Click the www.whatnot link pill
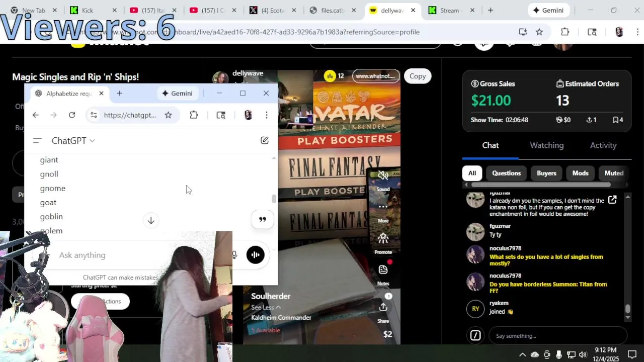Image resolution: width=644 pixels, height=362 pixels. click(375, 76)
